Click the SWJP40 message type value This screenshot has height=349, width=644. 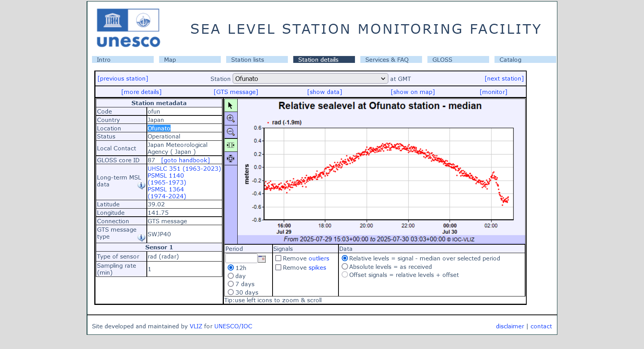point(159,234)
